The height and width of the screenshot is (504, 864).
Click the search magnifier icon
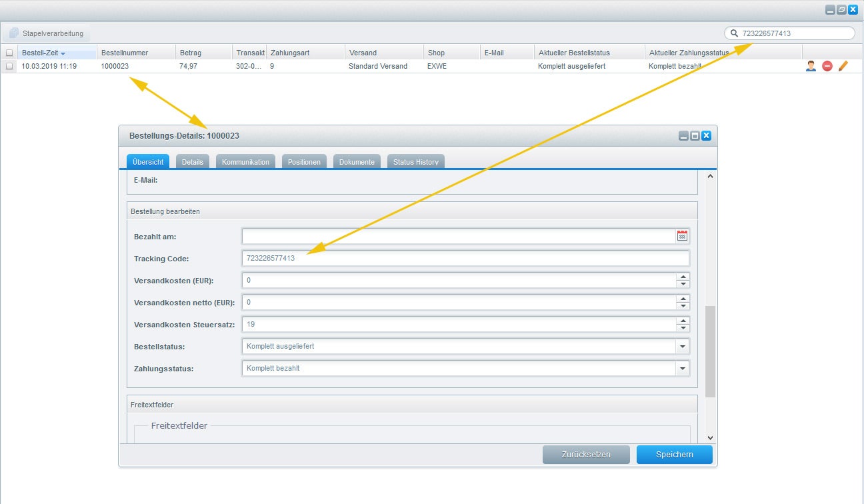tap(734, 33)
